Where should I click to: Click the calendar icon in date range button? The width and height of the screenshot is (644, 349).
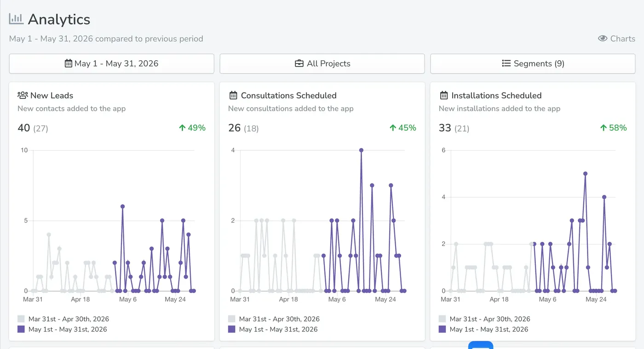(69, 63)
